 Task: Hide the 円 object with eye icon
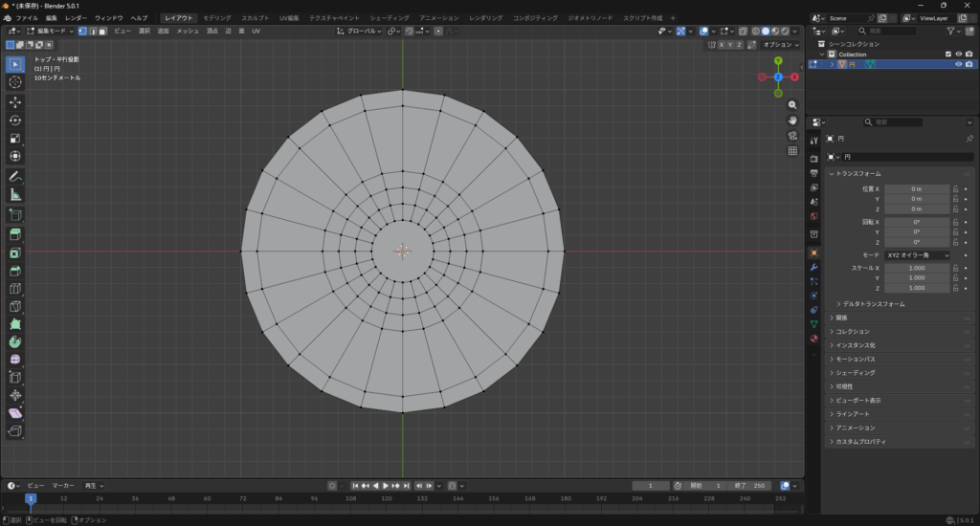958,64
